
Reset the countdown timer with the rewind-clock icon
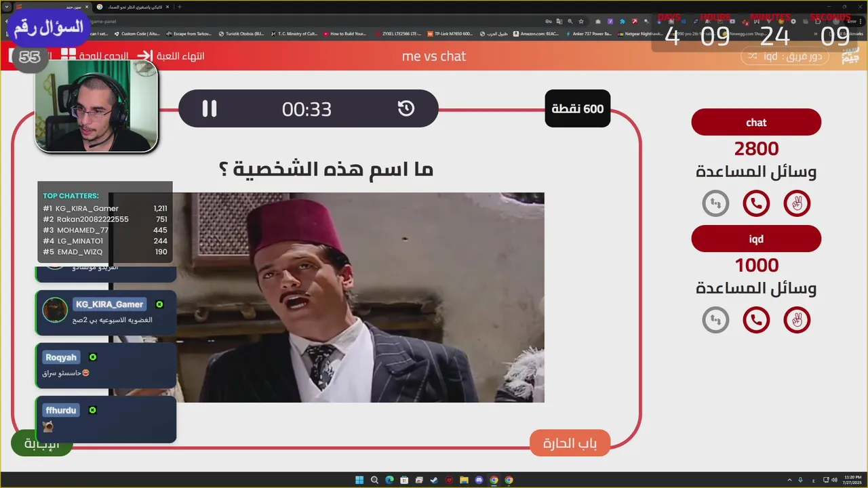[x=406, y=108]
